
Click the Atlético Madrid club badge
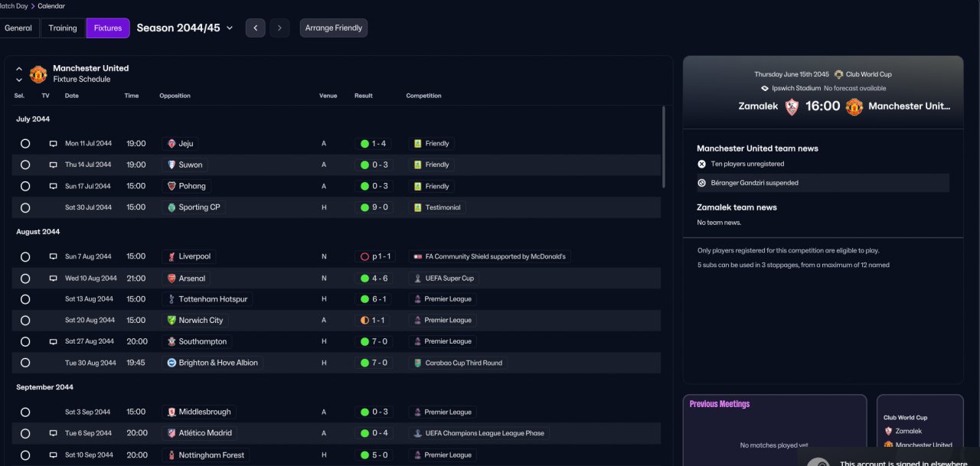point(171,433)
